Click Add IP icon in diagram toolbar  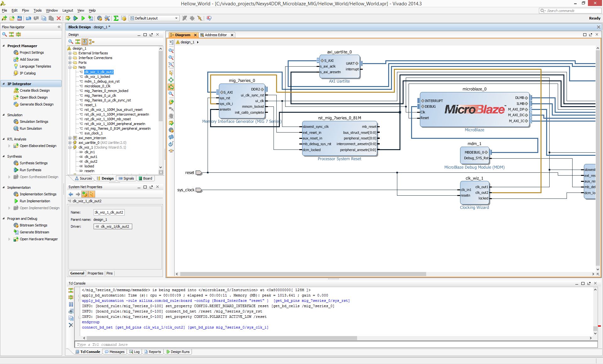click(x=171, y=102)
